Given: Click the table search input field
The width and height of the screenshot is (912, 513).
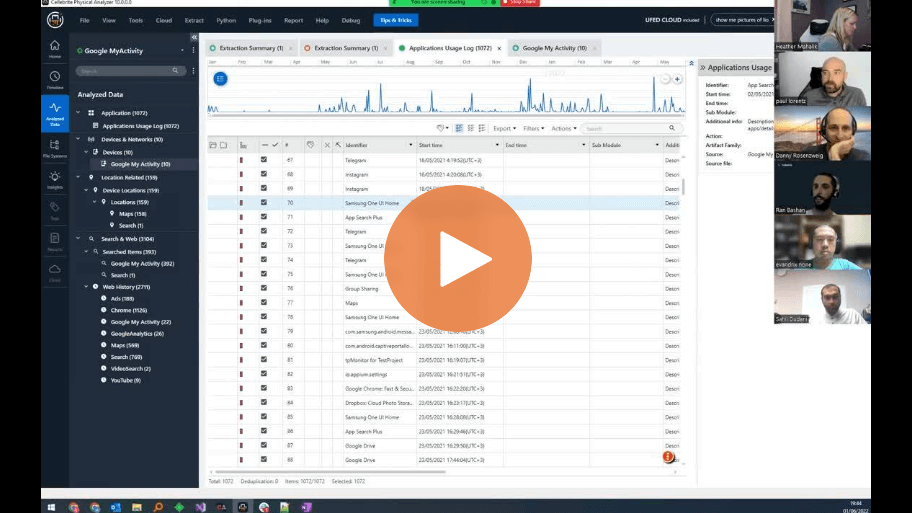Looking at the screenshot, I should tap(620, 128).
